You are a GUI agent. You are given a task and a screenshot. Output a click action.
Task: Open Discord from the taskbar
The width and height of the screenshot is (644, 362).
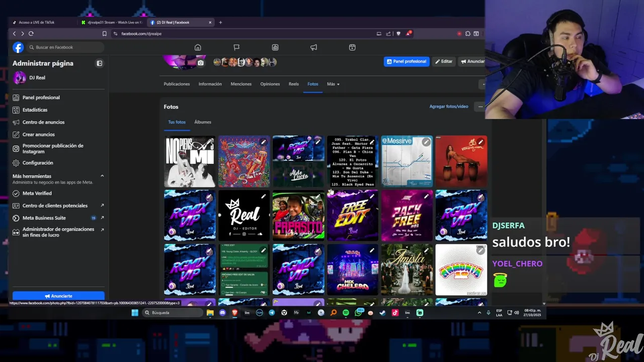click(x=222, y=313)
